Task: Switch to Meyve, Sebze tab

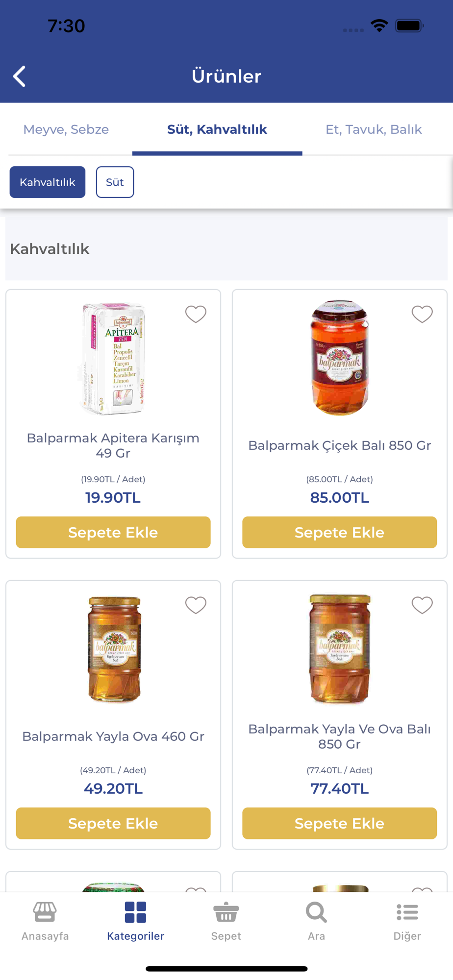Action: (x=66, y=129)
